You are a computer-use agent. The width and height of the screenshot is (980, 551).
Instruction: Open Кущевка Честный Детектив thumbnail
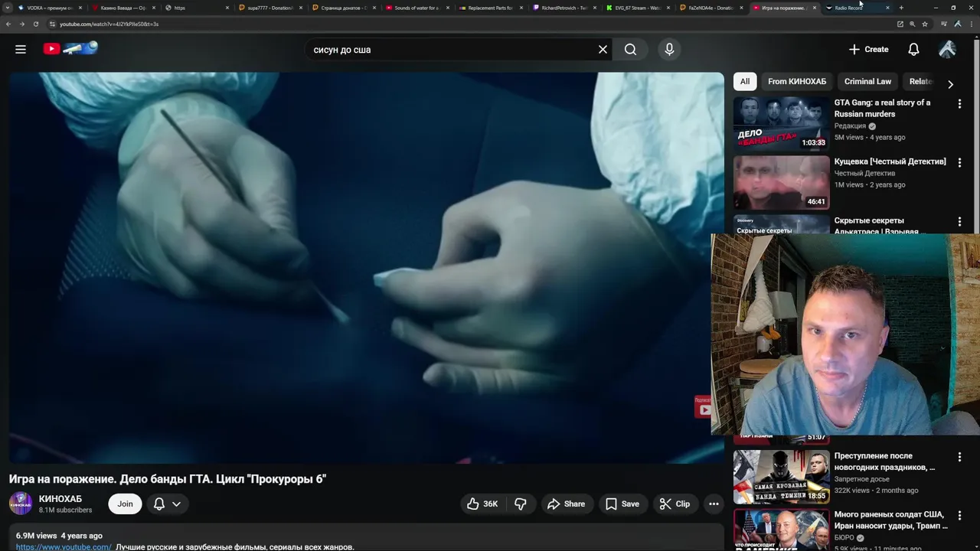[x=781, y=182]
